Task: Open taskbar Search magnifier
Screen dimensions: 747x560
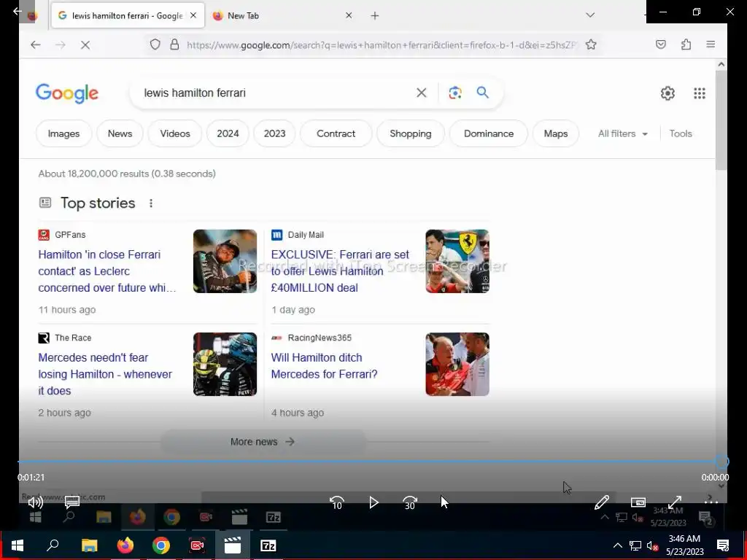Action: (53, 545)
